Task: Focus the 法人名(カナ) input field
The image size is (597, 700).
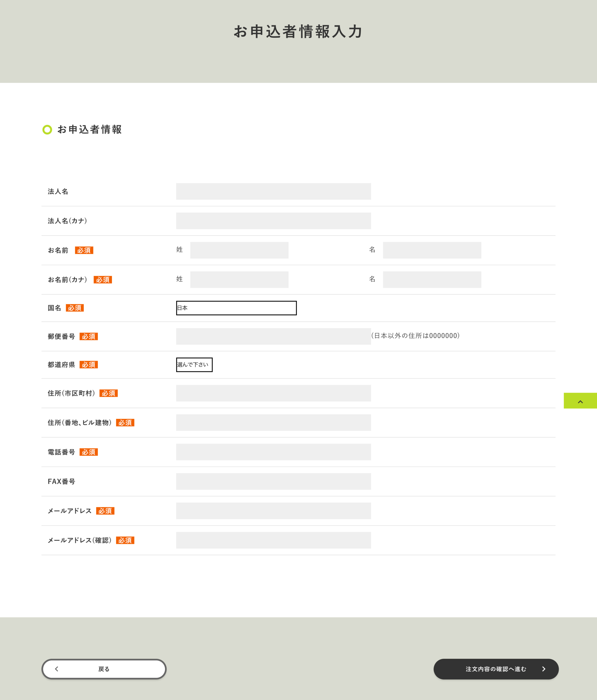Action: 274,221
